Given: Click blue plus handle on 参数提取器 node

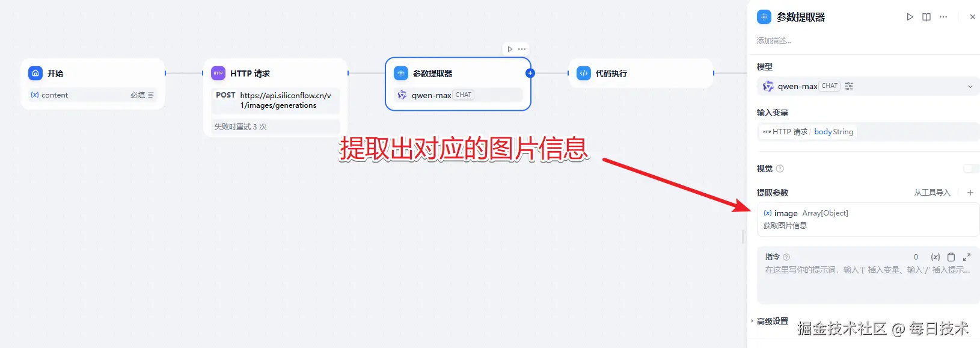Looking at the screenshot, I should click(x=530, y=73).
